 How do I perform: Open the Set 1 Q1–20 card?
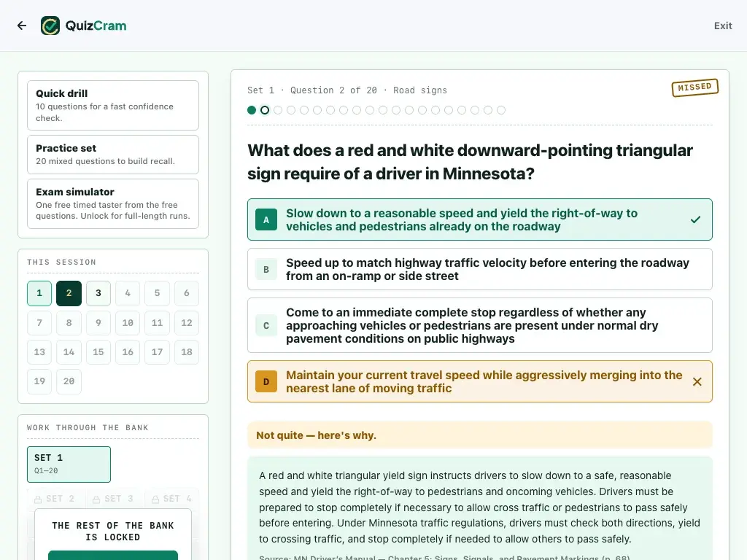tap(69, 464)
